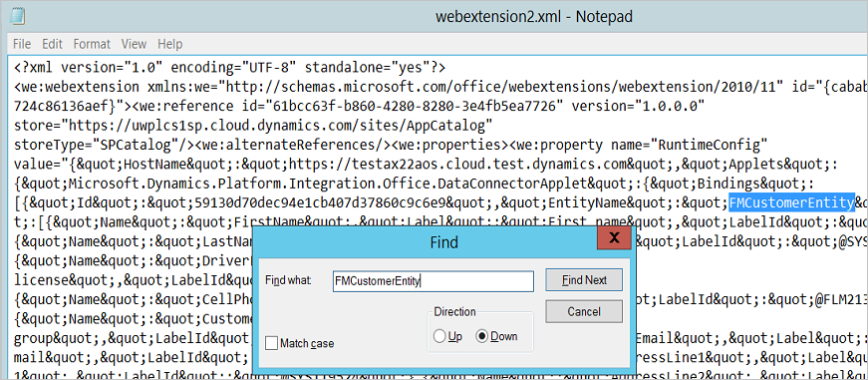868x380 pixels.
Task: Cancel the Find dialog
Action: coord(584,311)
